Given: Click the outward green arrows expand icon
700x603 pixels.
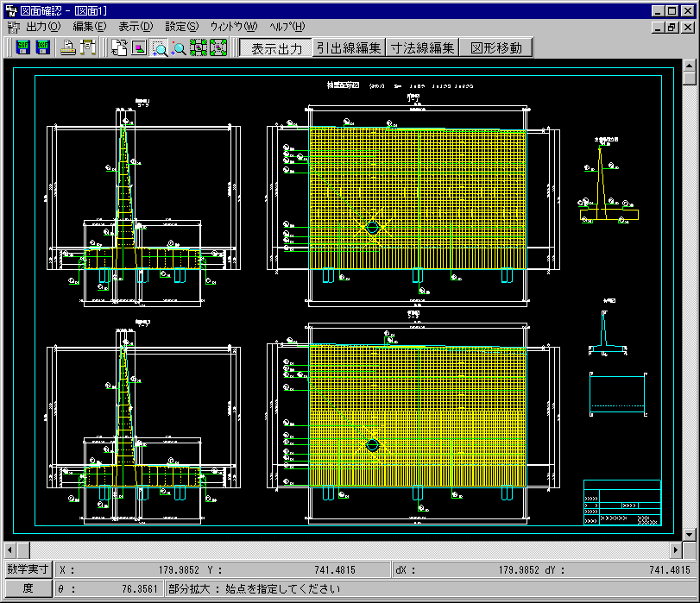Looking at the screenshot, I should [218, 47].
